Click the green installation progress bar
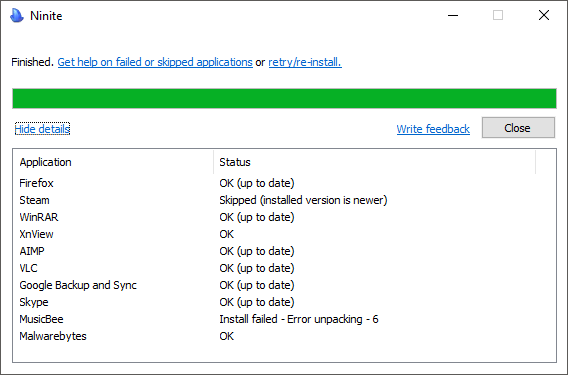 click(x=284, y=98)
